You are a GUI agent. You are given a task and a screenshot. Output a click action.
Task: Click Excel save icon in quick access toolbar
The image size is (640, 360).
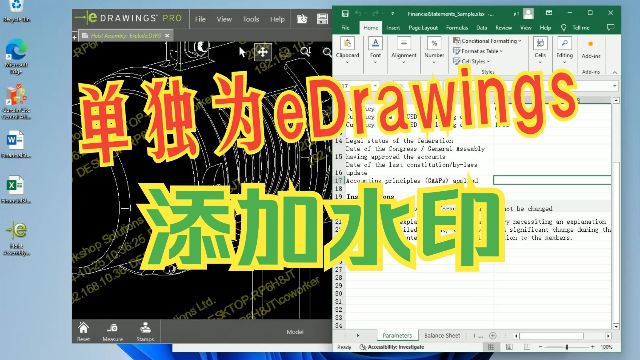coord(345,13)
